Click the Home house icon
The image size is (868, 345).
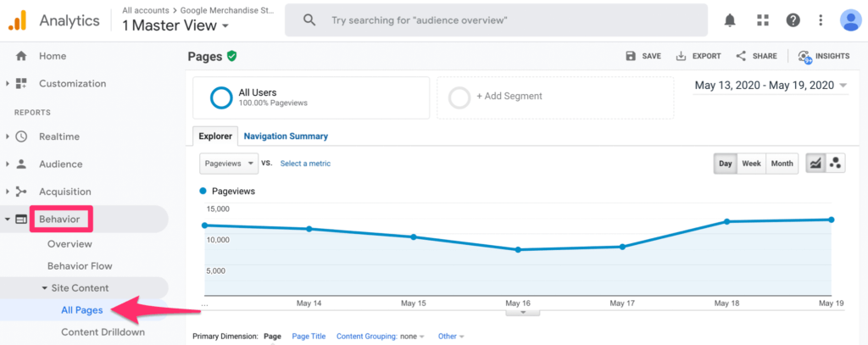pos(21,56)
